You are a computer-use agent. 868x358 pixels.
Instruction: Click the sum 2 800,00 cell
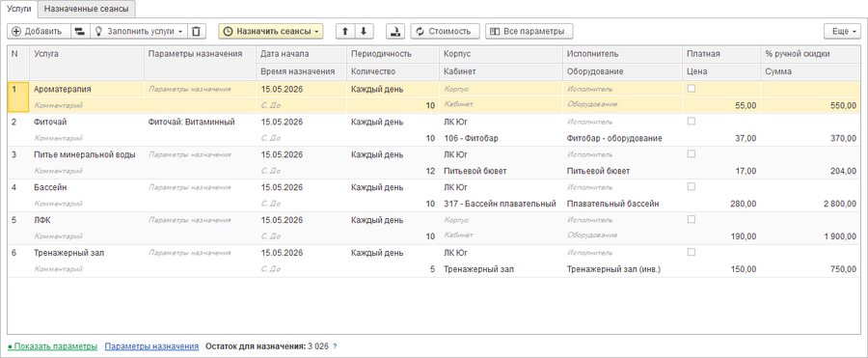810,204
